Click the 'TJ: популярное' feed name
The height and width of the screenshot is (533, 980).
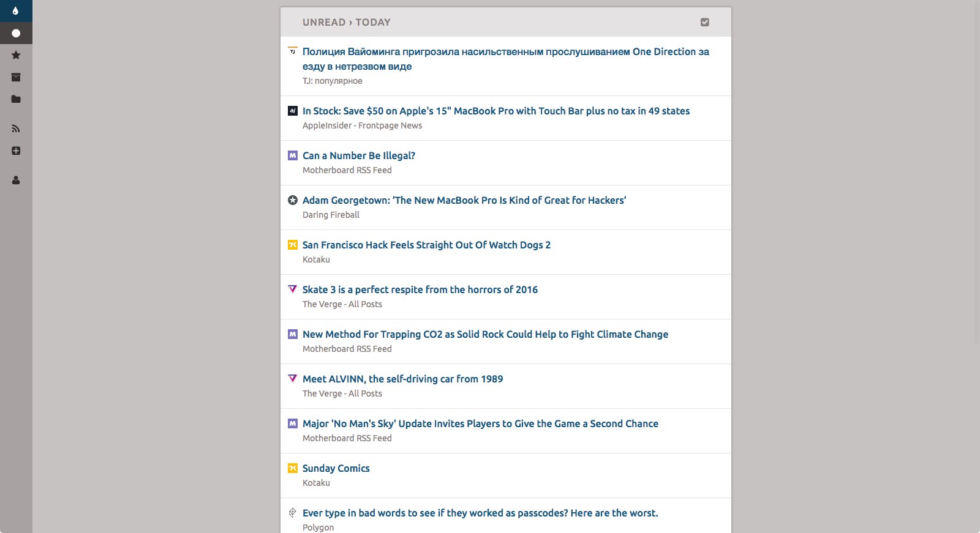click(333, 81)
